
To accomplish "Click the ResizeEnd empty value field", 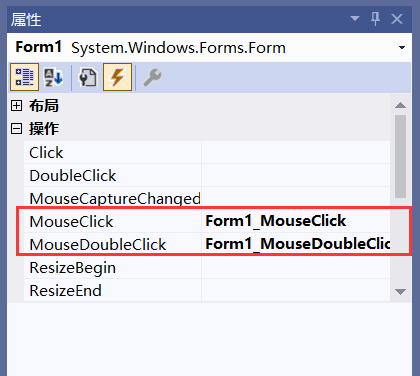I will 296,290.
